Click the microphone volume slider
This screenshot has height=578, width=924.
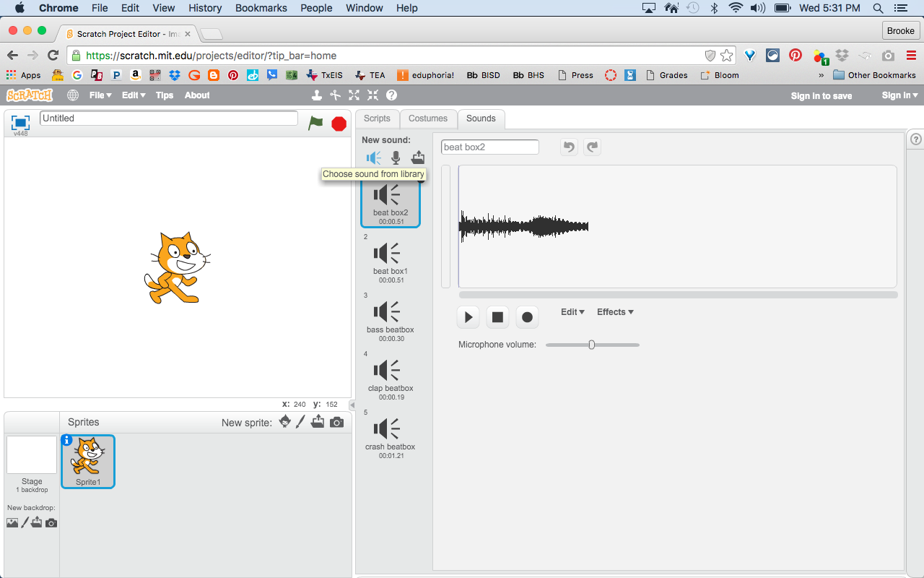point(592,345)
